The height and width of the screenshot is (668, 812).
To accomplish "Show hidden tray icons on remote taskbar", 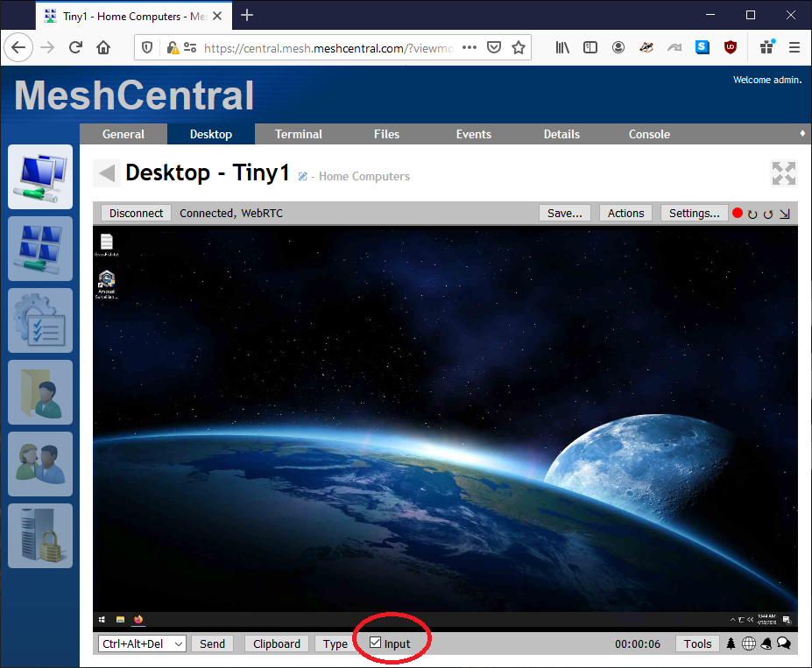I will [733, 619].
